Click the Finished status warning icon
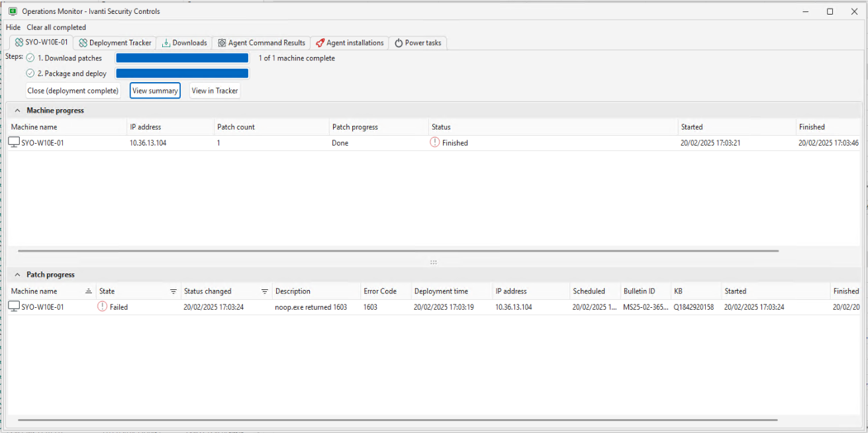The width and height of the screenshot is (868, 433). click(x=434, y=142)
